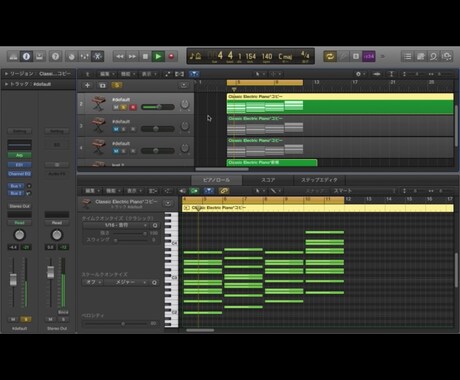Unmute track 3 with its blue M button
Image resolution: width=460 pixels, height=380 pixels.
click(x=116, y=129)
